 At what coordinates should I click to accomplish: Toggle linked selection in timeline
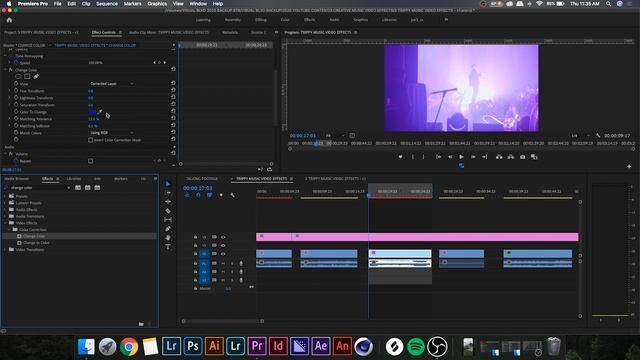click(209, 195)
